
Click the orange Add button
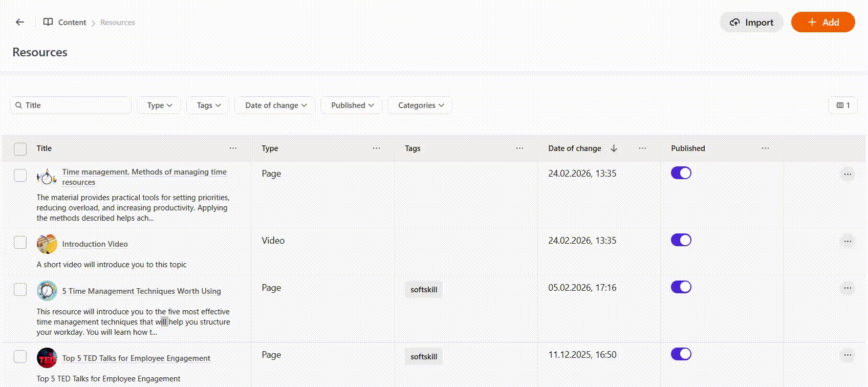[x=822, y=23]
